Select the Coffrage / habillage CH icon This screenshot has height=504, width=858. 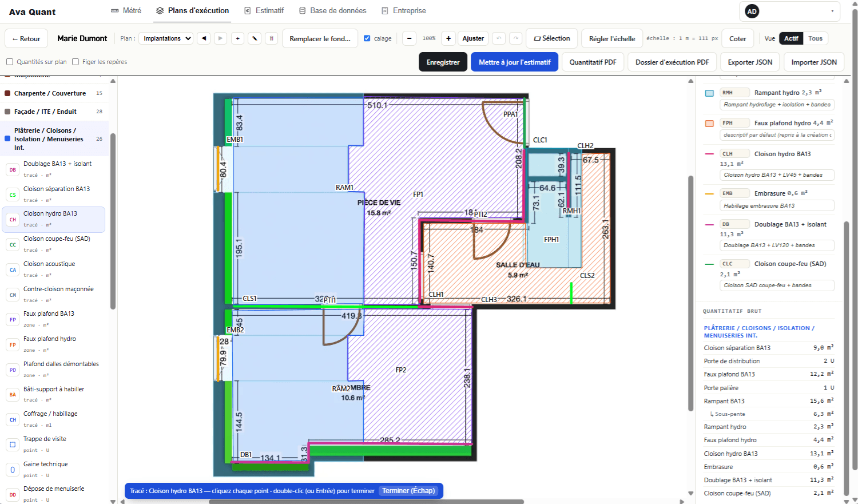pyautogui.click(x=13, y=419)
